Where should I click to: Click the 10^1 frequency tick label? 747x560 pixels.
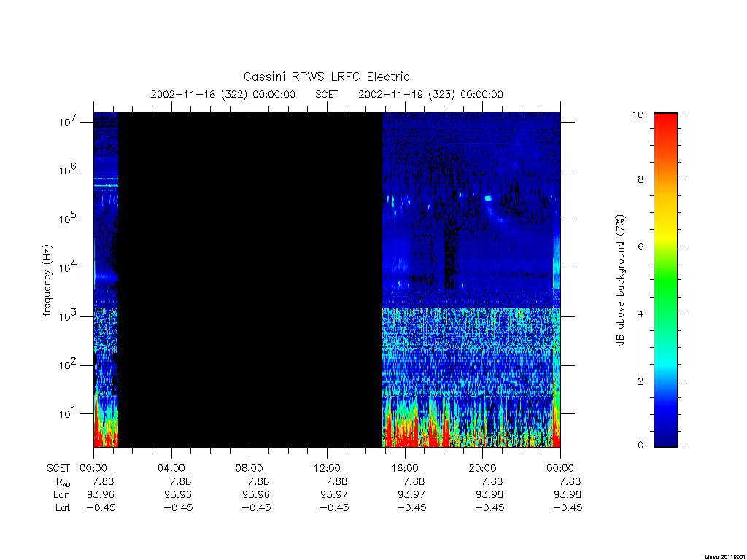click(x=68, y=413)
